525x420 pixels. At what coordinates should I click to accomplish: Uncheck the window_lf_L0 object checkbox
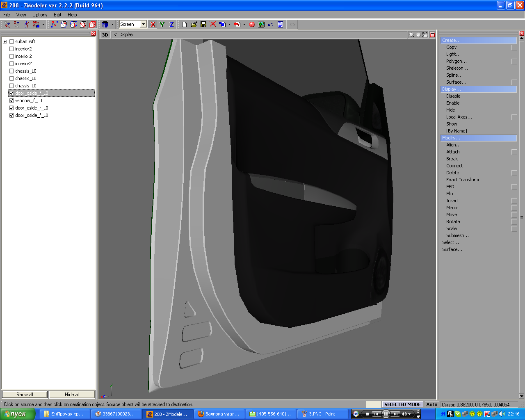11,100
